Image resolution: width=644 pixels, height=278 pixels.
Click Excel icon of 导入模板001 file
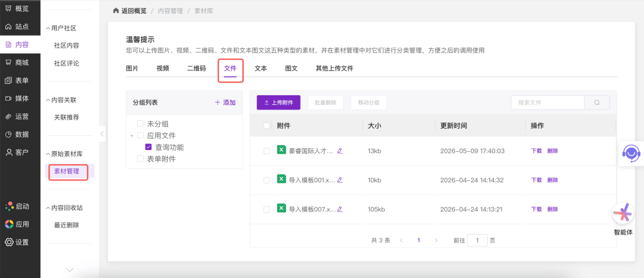[281, 179]
